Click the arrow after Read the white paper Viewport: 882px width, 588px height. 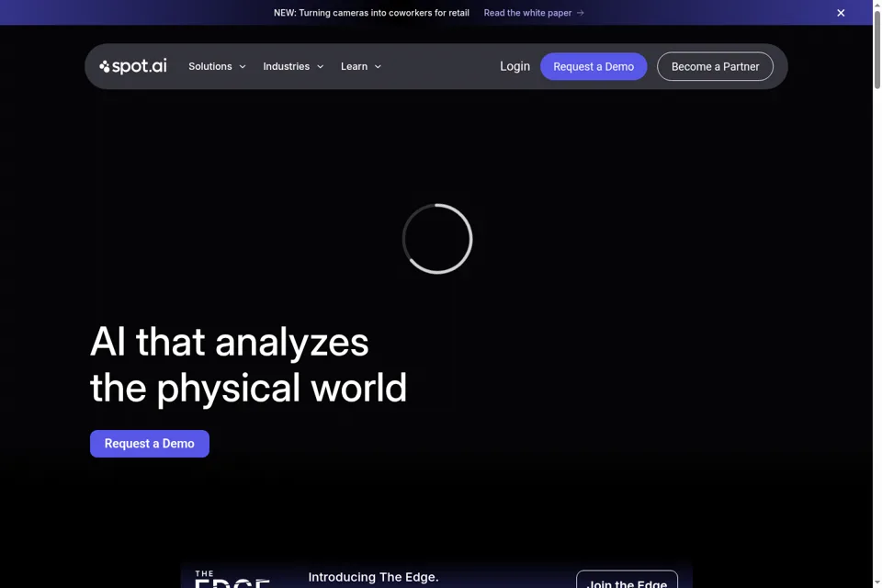(580, 13)
